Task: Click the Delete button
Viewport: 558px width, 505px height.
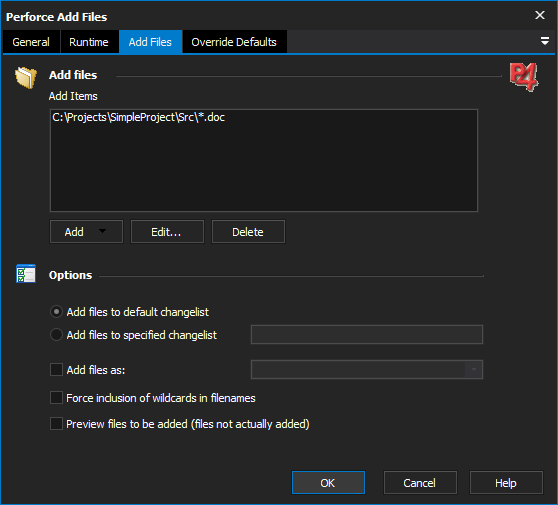Action: (248, 232)
